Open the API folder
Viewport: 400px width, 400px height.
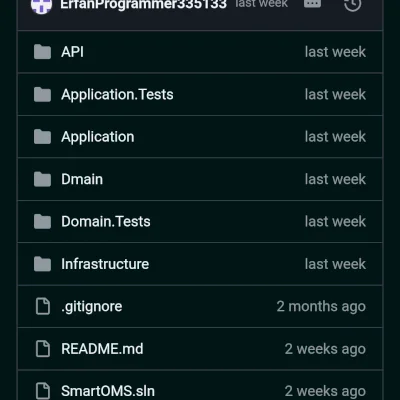click(x=72, y=52)
